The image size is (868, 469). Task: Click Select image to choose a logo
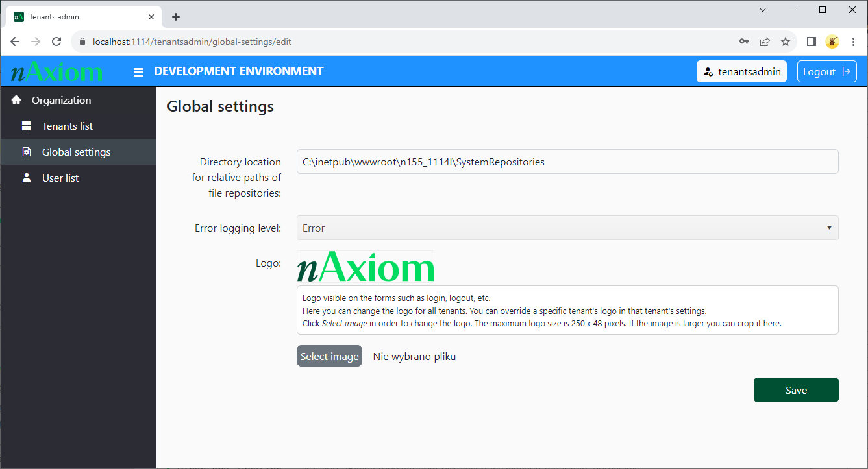coord(329,356)
